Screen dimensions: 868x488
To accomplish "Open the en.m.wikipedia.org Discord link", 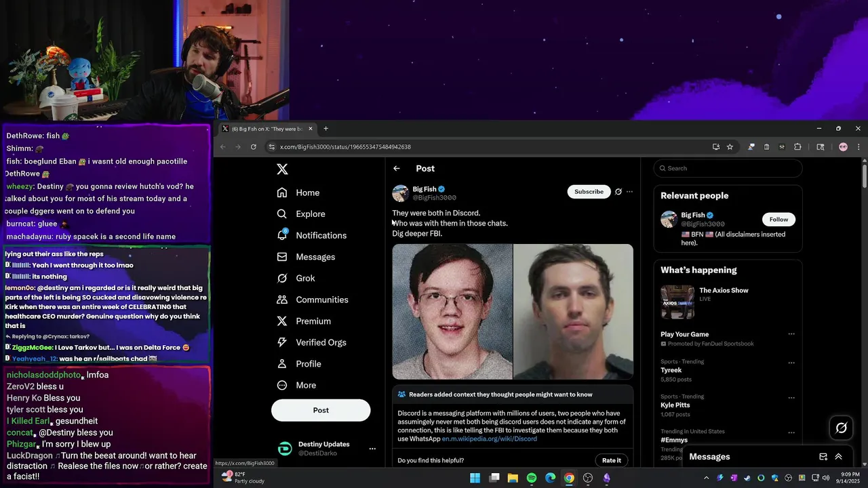I will point(490,439).
